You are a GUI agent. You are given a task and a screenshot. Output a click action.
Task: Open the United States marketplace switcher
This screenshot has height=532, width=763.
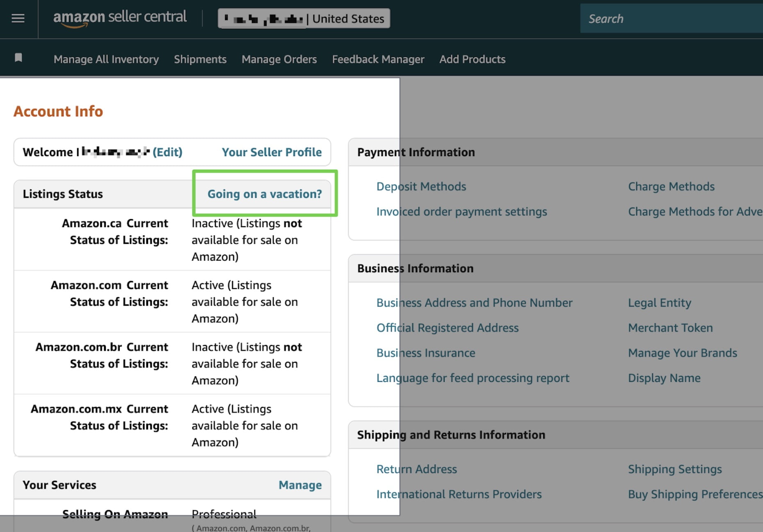tap(304, 18)
